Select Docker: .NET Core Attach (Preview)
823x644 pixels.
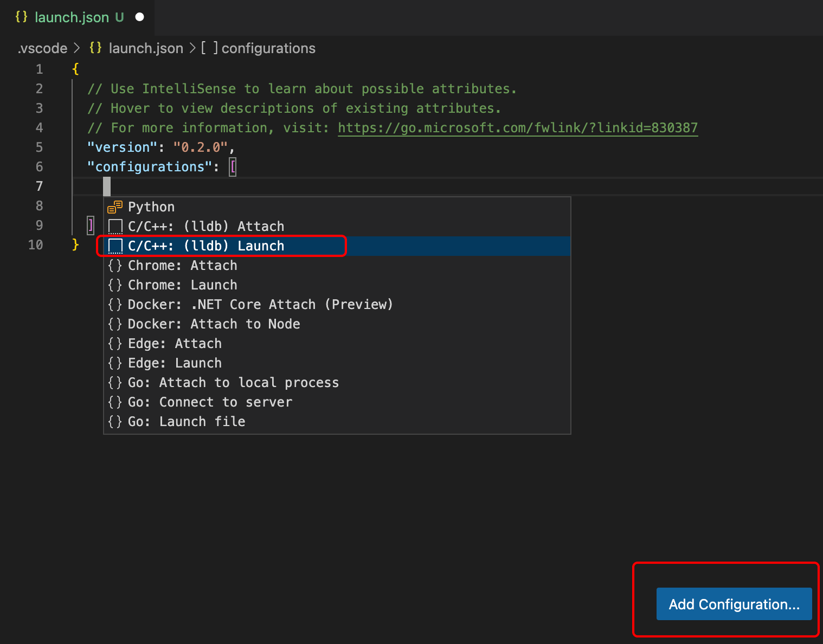[337, 305]
